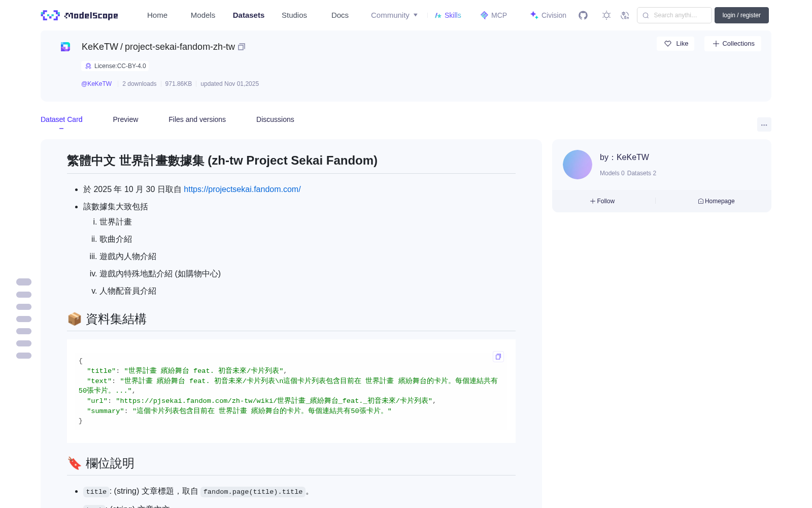Click the '2 downloads' statistic
Viewport: 812px width, 508px height.
pos(140,84)
